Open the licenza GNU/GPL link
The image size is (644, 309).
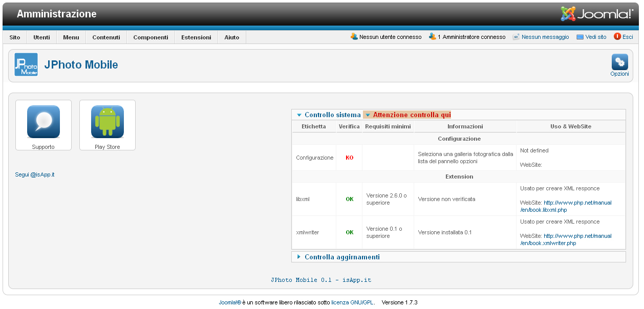click(352, 303)
